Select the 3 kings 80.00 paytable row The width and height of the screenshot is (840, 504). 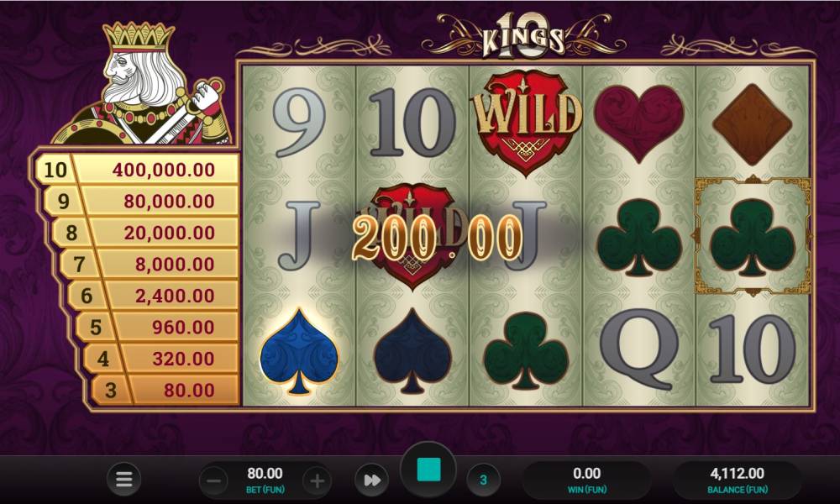point(163,390)
